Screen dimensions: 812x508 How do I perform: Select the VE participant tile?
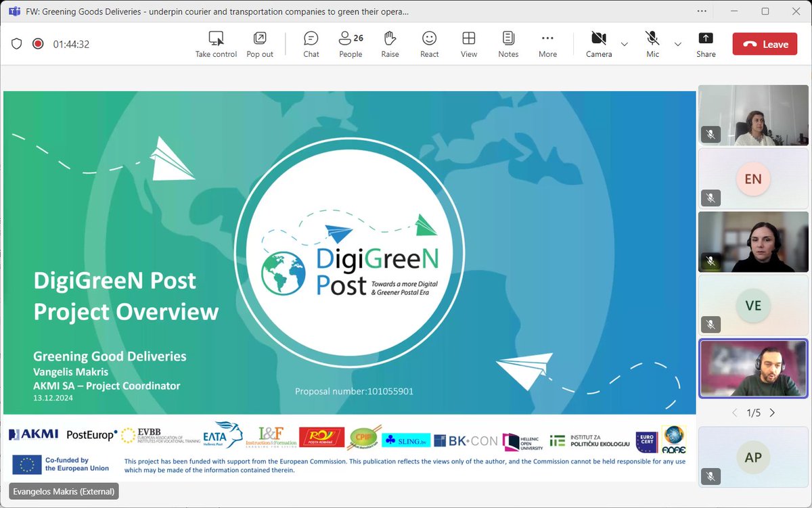(753, 306)
